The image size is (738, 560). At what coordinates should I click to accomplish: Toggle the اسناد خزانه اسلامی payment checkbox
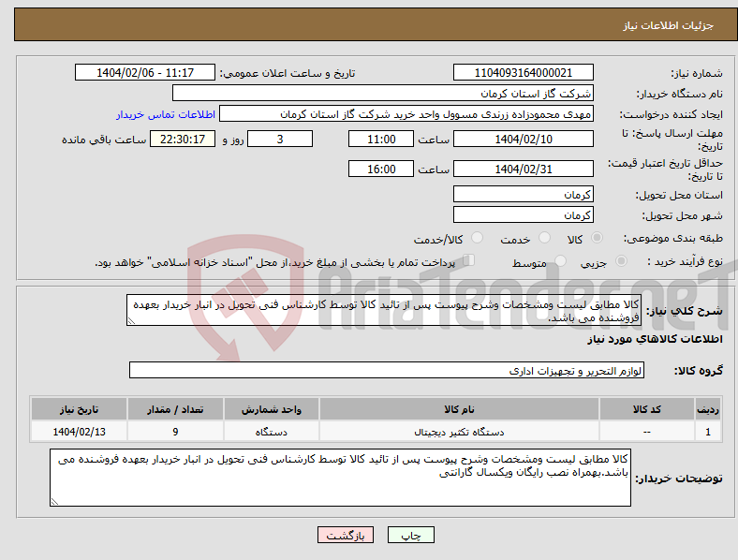click(x=469, y=260)
